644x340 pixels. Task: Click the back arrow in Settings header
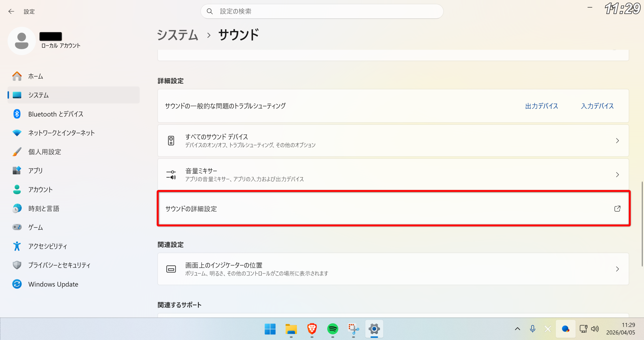coord(11,11)
